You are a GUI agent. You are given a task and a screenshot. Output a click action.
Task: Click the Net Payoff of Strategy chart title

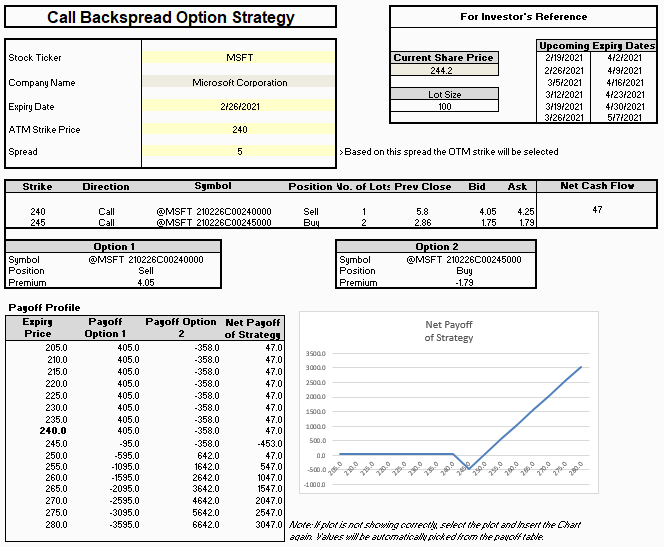(449, 331)
